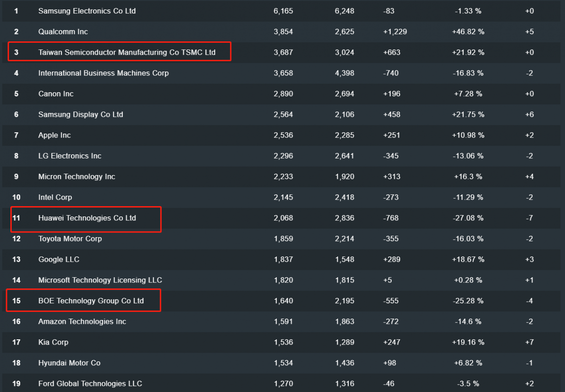Click Amazon Technologies value 1,591
This screenshot has height=392, width=565.
pyautogui.click(x=283, y=321)
